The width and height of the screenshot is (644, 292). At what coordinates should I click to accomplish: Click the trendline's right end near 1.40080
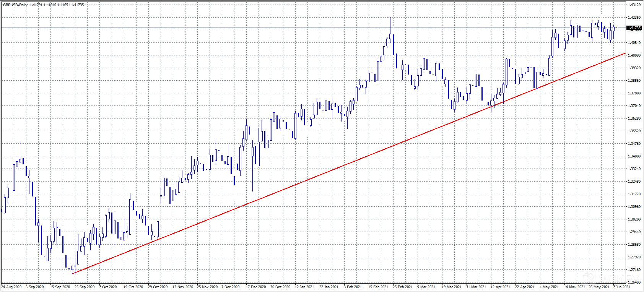pyautogui.click(x=625, y=54)
